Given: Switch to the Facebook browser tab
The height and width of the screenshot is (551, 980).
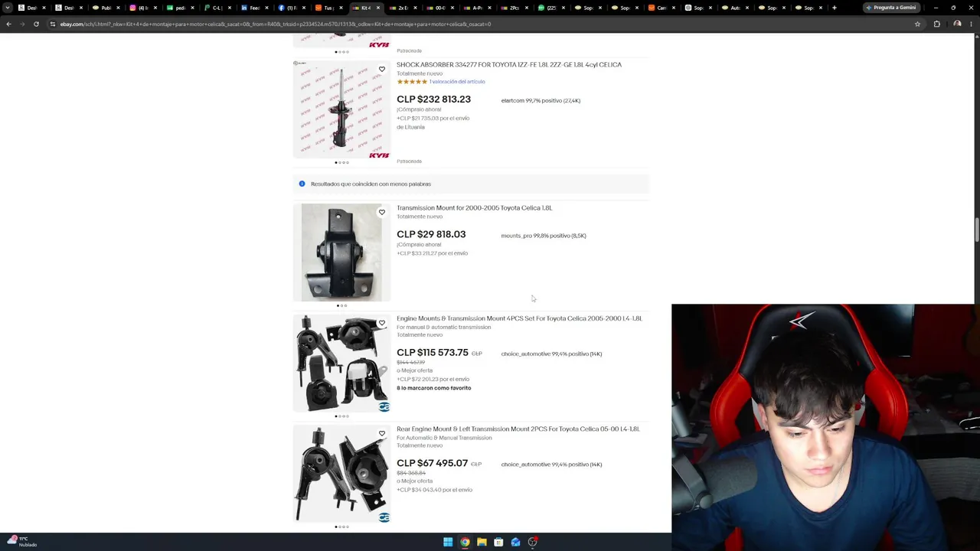Looking at the screenshot, I should tap(291, 8).
